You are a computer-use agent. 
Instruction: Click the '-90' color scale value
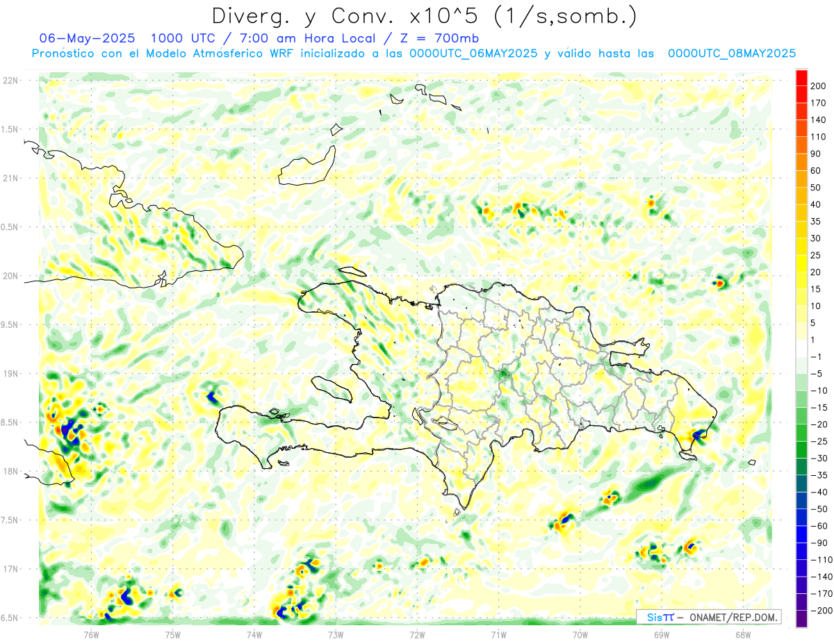point(819,543)
